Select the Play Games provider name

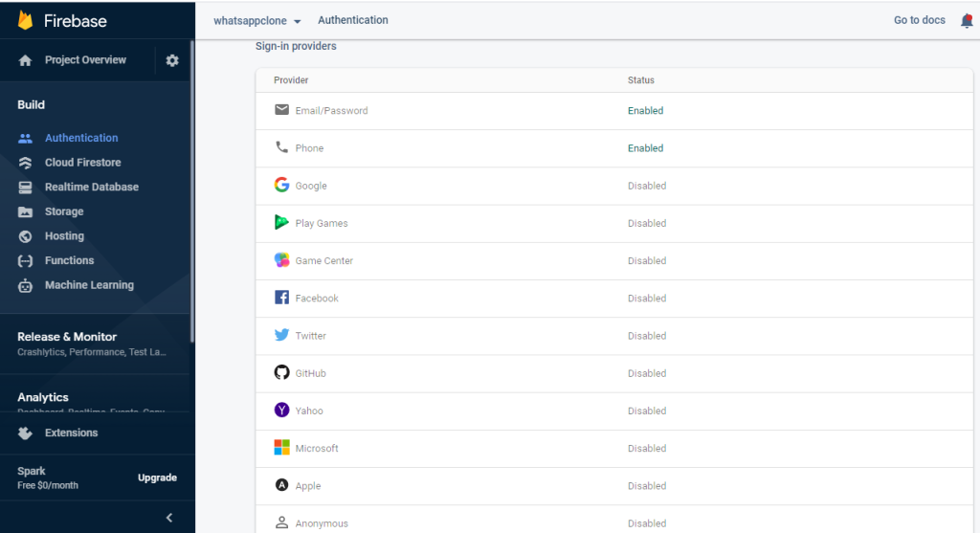322,223
